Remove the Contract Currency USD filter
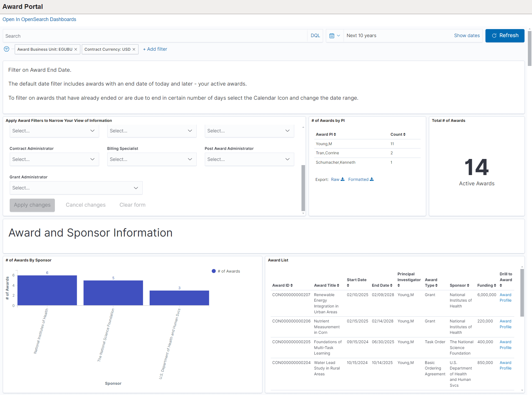This screenshot has width=532, height=395. (134, 49)
